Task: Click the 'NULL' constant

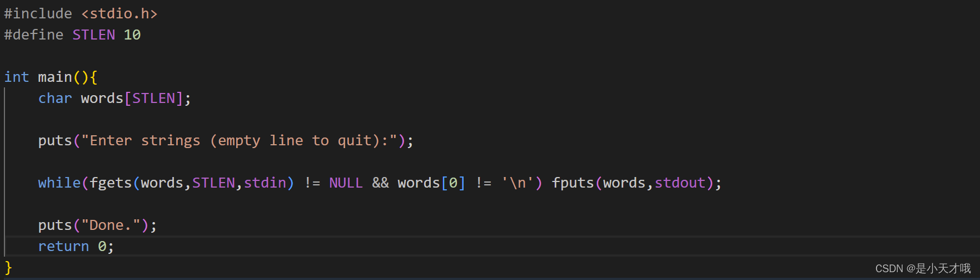Action: point(346,183)
